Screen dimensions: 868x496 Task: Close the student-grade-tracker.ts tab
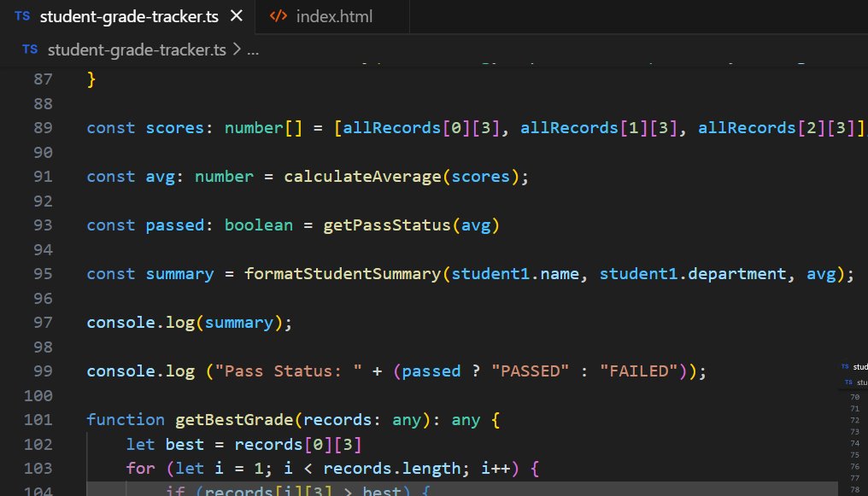237,16
